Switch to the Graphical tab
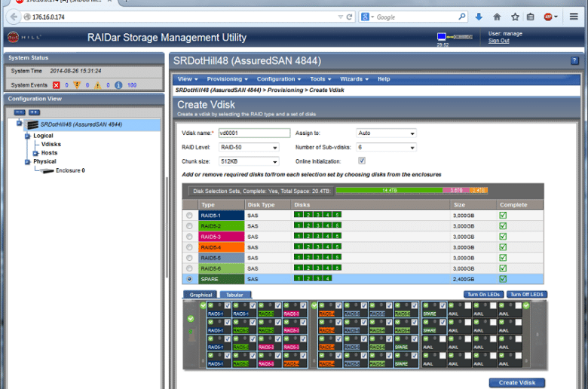The width and height of the screenshot is (588, 389). tap(201, 295)
